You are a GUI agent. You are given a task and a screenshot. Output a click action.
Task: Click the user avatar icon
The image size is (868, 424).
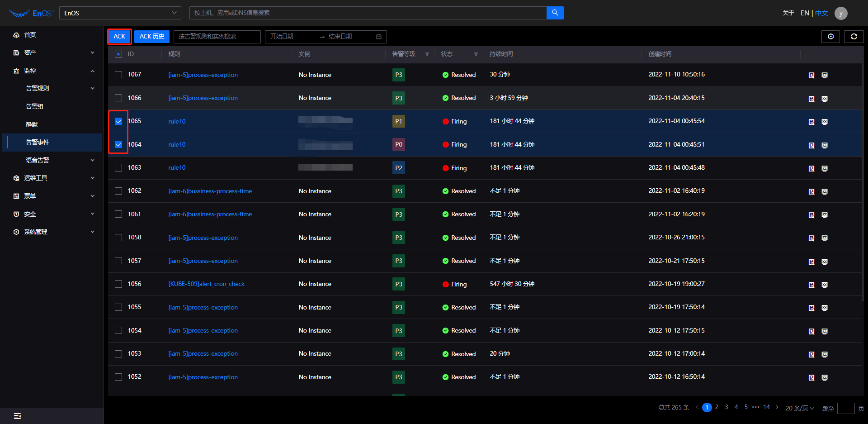click(841, 13)
